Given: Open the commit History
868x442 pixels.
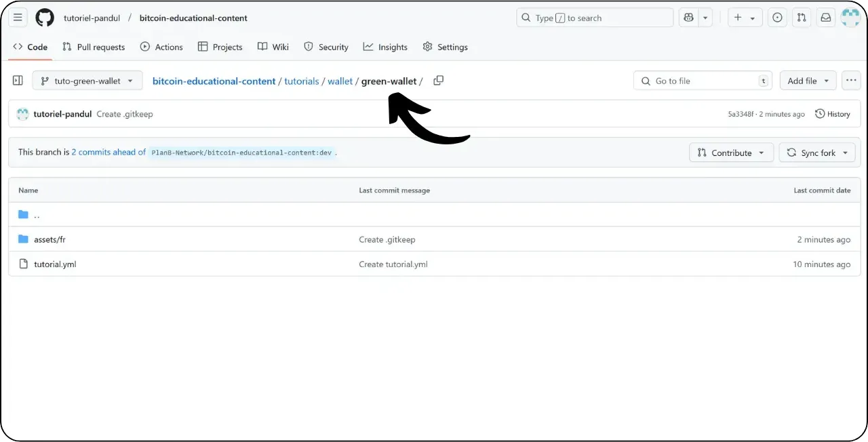Looking at the screenshot, I should point(833,114).
